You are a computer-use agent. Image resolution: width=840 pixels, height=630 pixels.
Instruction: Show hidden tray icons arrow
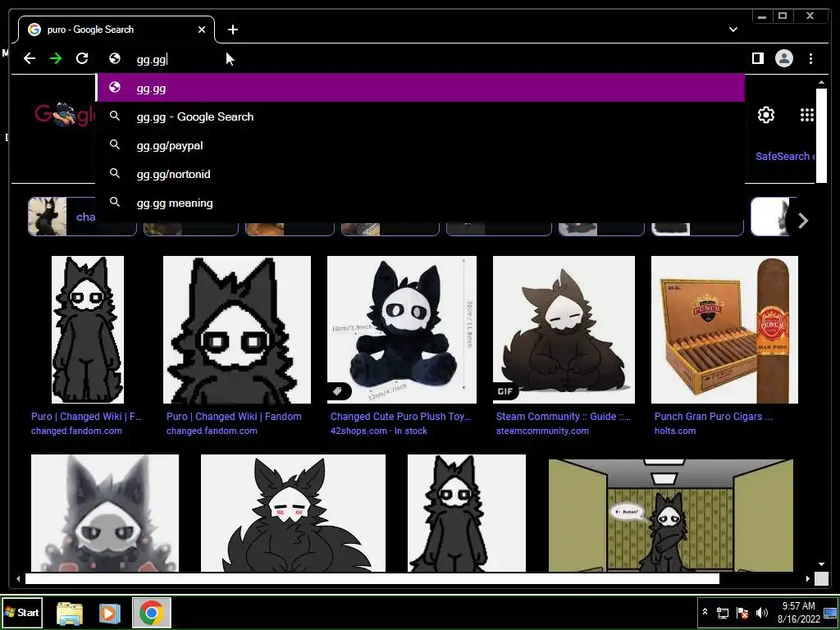(x=705, y=612)
